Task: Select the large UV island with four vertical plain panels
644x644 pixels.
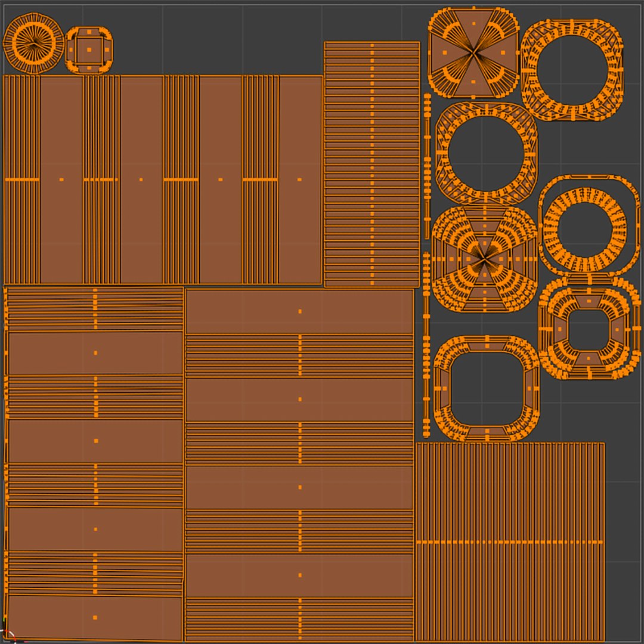Action: (163, 179)
